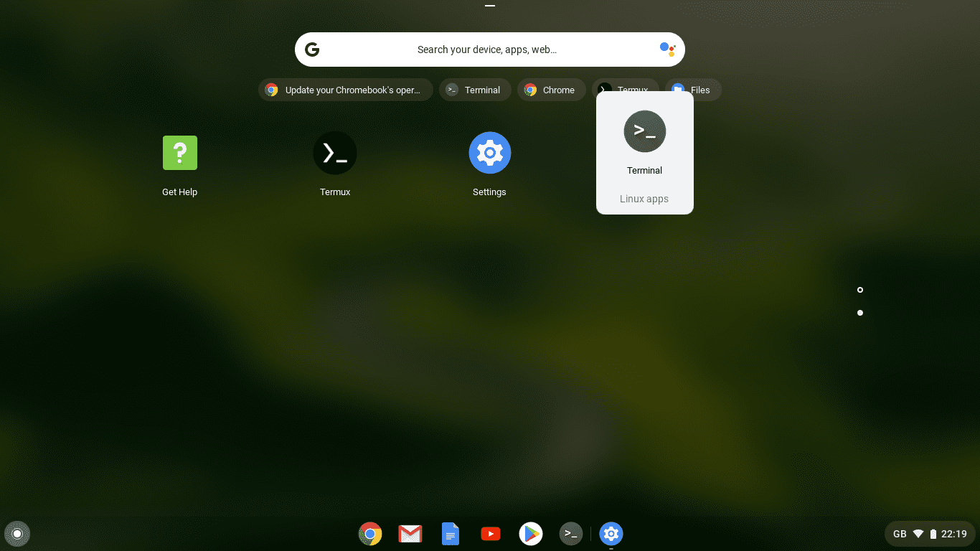Click the launcher button on shelf
The height and width of the screenshot is (551, 980).
[17, 534]
